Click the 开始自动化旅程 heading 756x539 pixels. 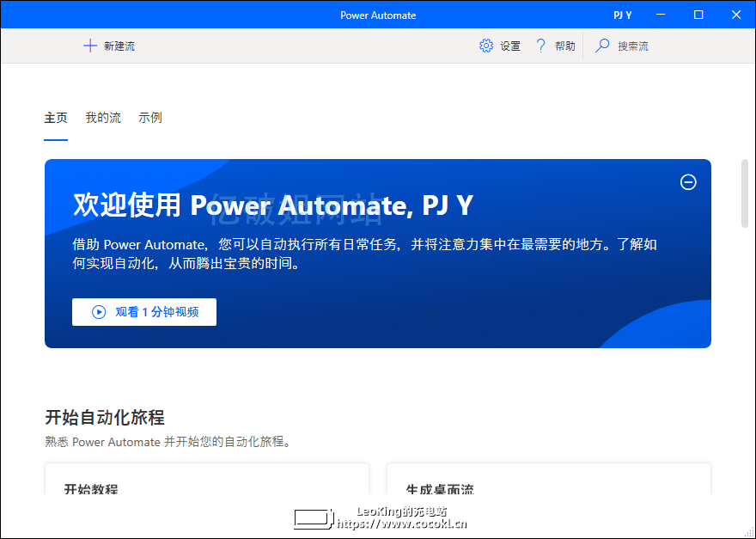coord(105,417)
